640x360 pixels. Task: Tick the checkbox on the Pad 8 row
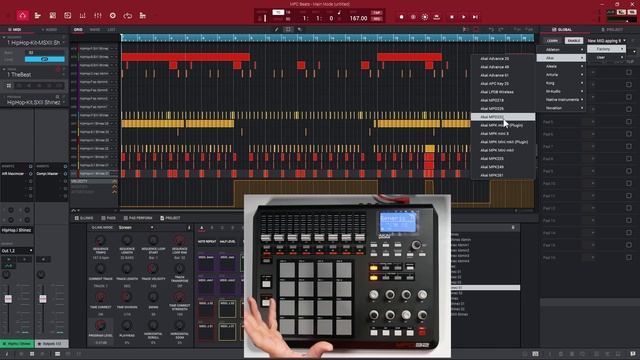point(629,159)
